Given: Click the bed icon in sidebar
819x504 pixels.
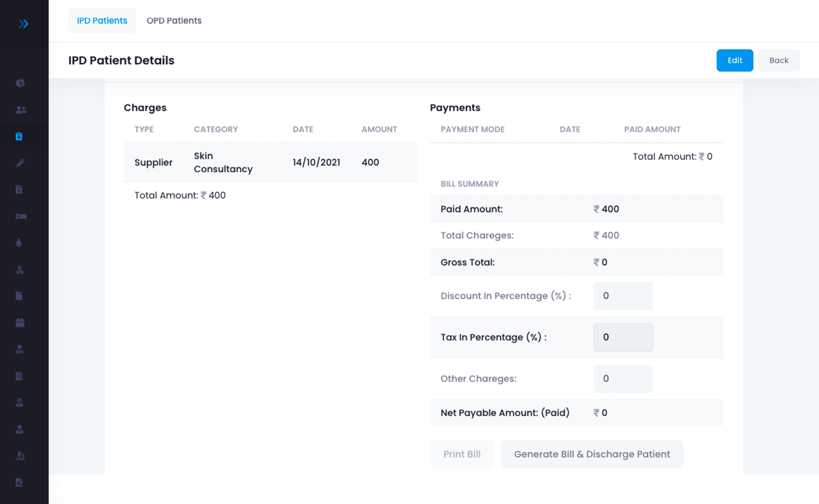Looking at the screenshot, I should [x=20, y=216].
